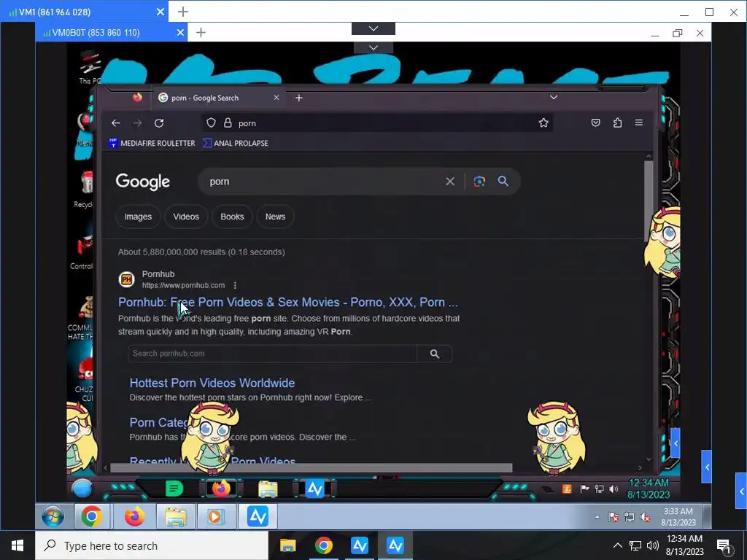Click the Google logo
This screenshot has height=560, width=747.
coord(143,182)
